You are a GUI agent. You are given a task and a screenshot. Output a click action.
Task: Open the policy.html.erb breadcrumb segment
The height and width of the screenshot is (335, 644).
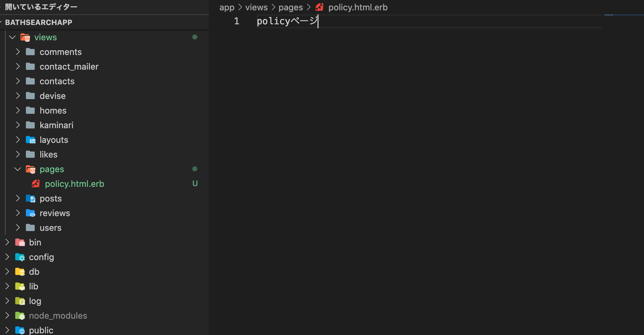(358, 7)
